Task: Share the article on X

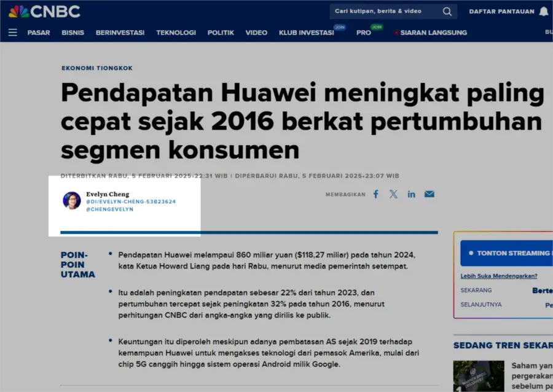Action: (x=394, y=194)
